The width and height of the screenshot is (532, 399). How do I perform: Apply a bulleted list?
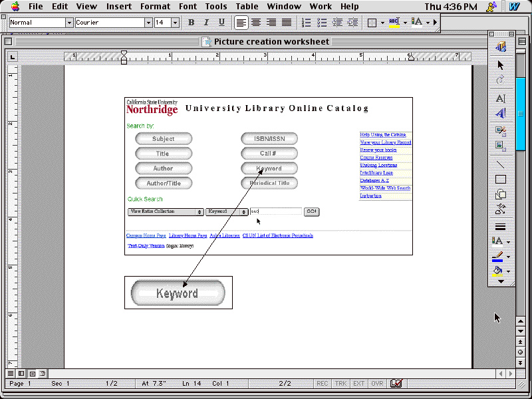tap(322, 23)
